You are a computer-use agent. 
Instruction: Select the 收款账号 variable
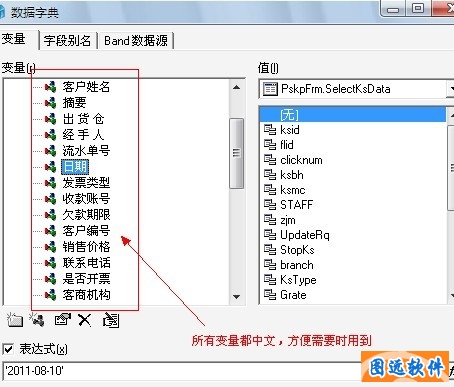point(86,199)
